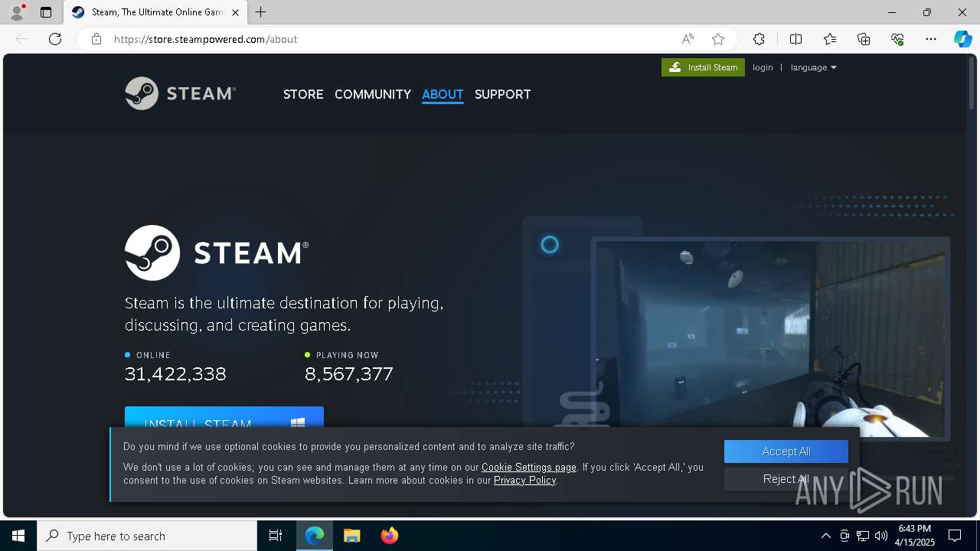This screenshot has height=551, width=980.
Task: Open browser Extensions icon
Action: pos(759,39)
